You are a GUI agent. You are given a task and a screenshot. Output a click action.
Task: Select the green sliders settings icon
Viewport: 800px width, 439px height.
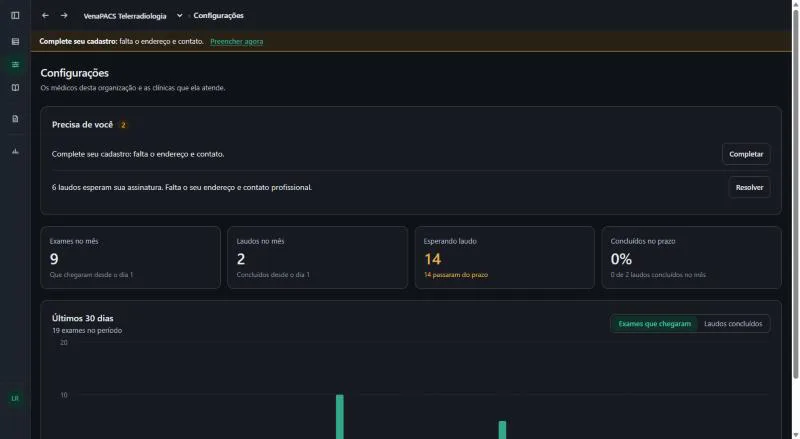point(15,64)
